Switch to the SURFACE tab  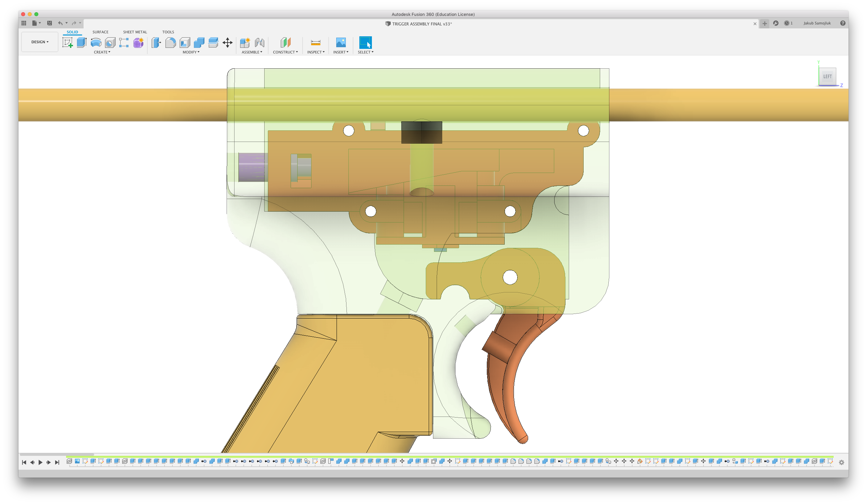tap(100, 32)
